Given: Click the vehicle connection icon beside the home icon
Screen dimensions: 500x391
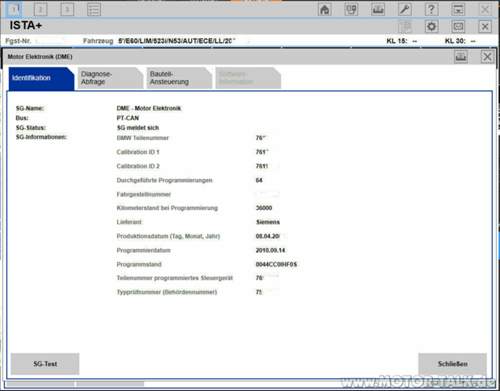Looking at the screenshot, I should (351, 9).
